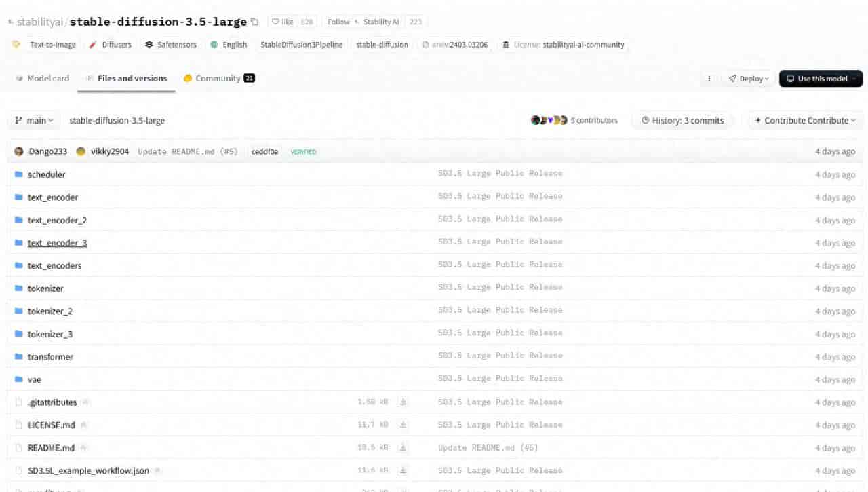
Task: Click stable-diffusion-3.5-large breadcrumb path
Action: [117, 121]
